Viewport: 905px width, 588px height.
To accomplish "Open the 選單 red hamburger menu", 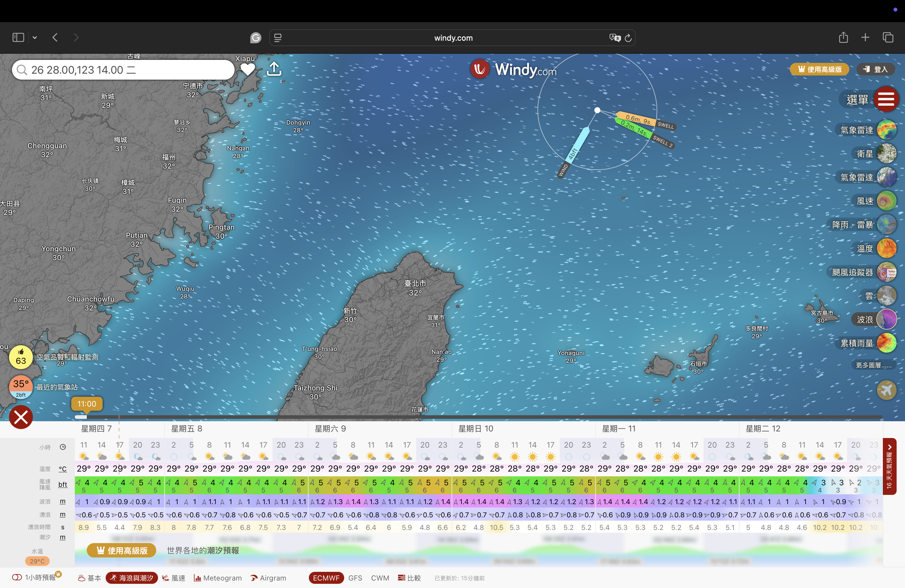I will [886, 100].
